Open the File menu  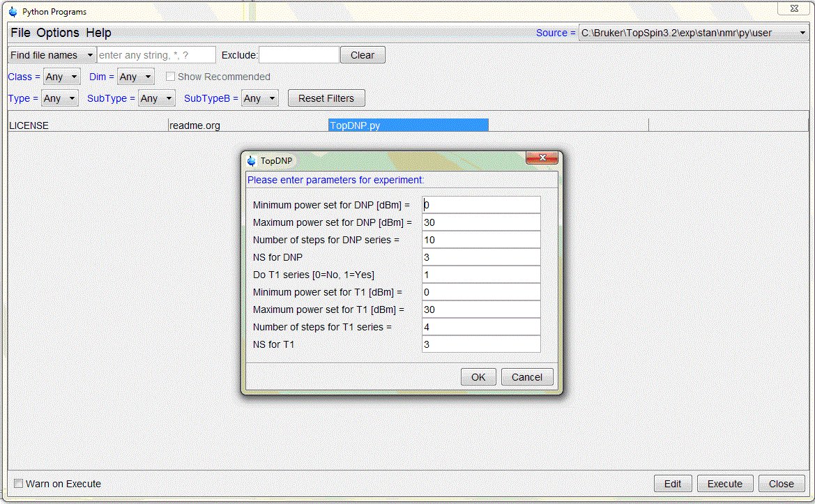20,33
